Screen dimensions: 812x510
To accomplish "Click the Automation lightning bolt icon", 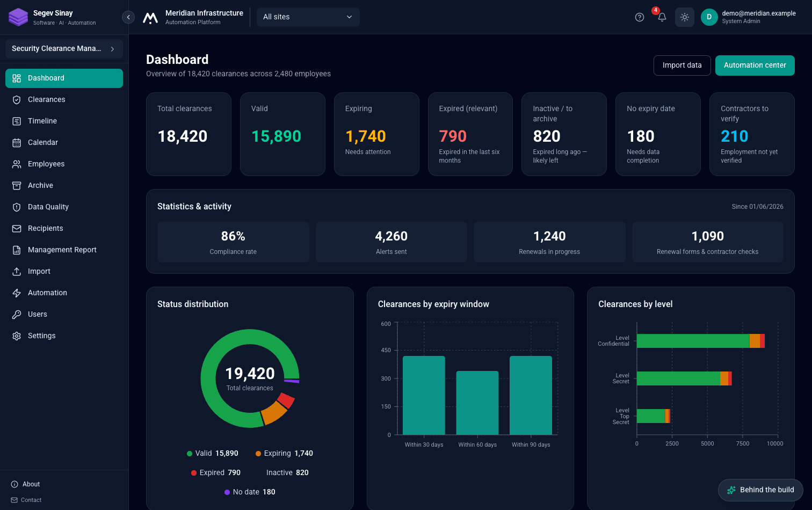I will [x=17, y=293].
